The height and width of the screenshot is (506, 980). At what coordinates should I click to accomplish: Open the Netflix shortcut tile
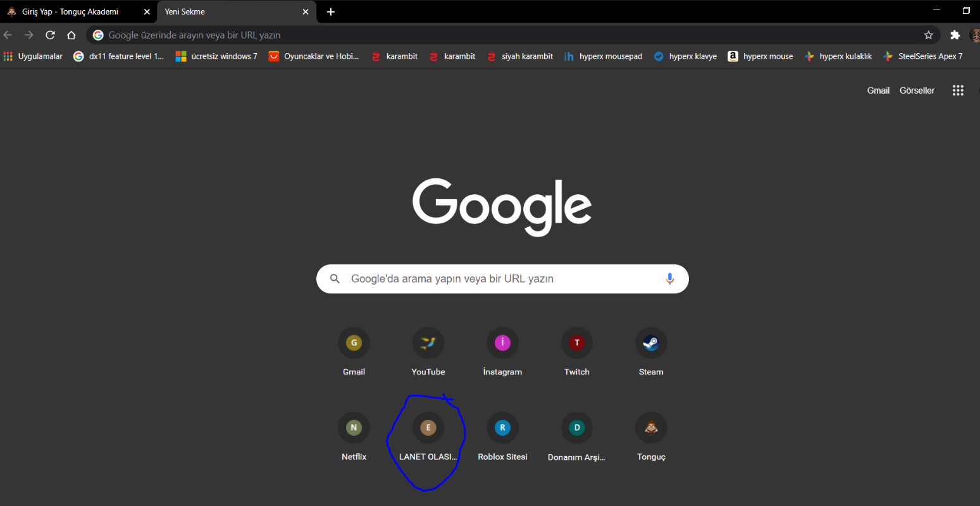point(354,437)
